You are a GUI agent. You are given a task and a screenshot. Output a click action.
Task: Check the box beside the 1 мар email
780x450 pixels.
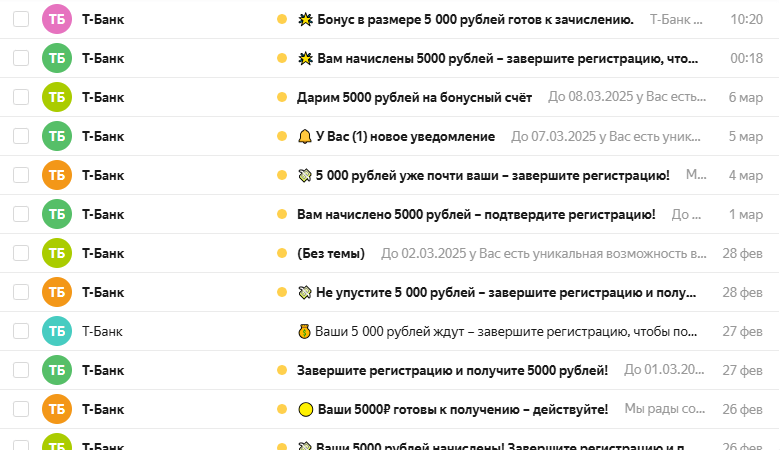coord(21,214)
